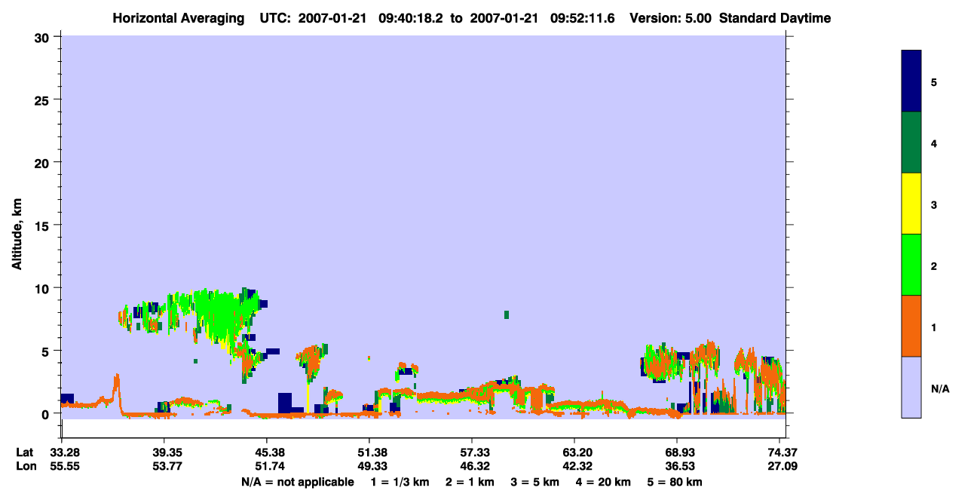Click the '4 = 20 km' legend entry

603,482
